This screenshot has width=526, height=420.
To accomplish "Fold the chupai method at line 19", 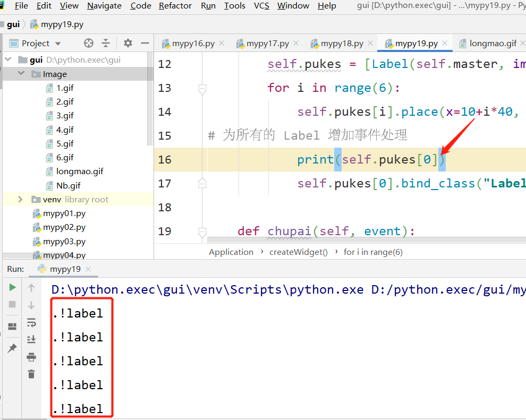I will tap(202, 232).
